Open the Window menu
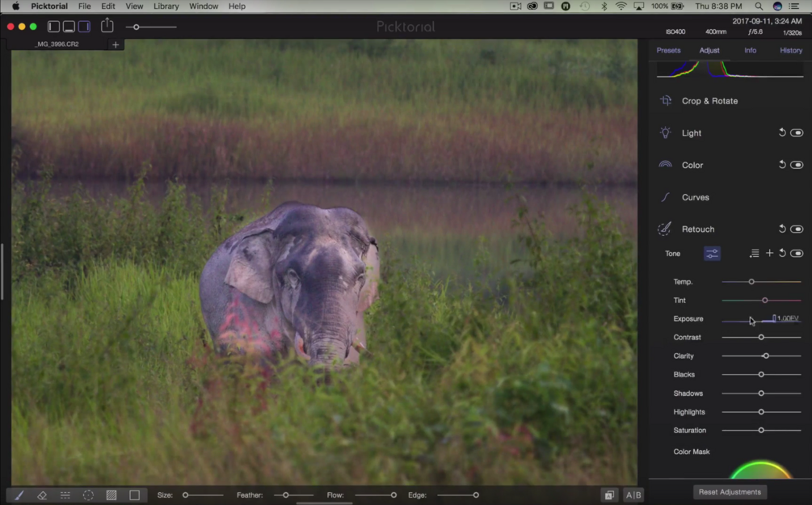This screenshot has height=505, width=812. (x=204, y=6)
